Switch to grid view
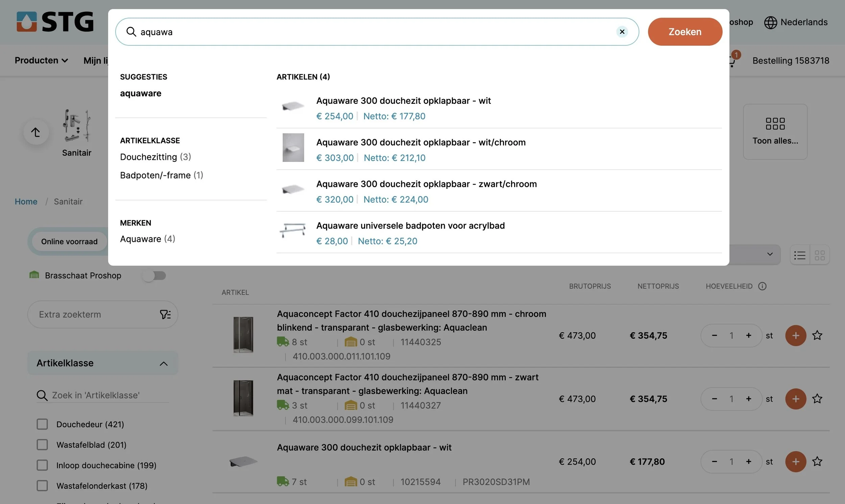 click(x=820, y=255)
